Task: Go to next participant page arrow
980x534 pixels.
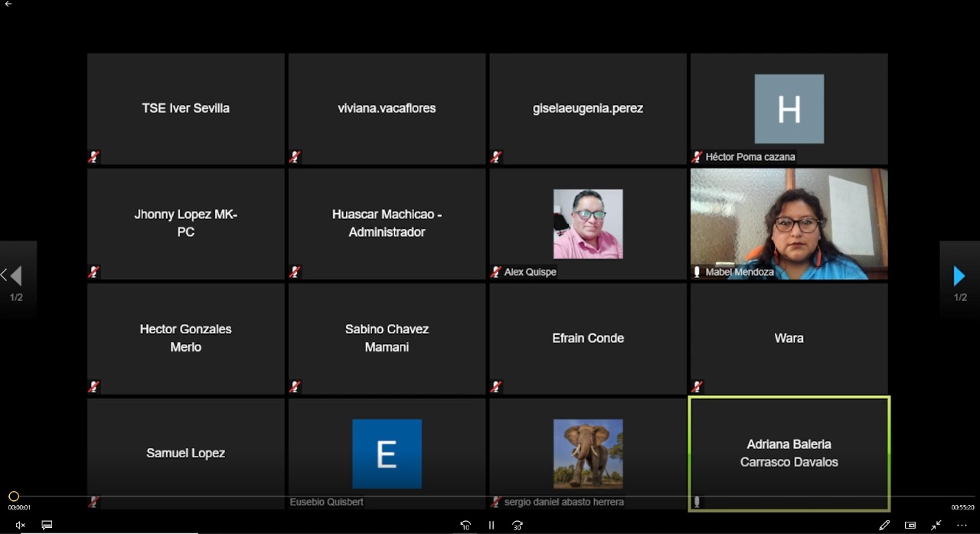Action: point(959,276)
